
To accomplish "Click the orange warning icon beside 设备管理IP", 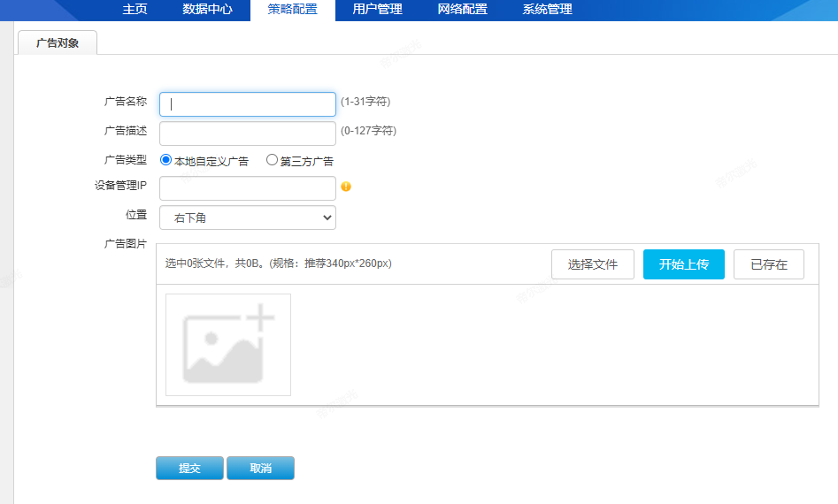I will pyautogui.click(x=346, y=187).
